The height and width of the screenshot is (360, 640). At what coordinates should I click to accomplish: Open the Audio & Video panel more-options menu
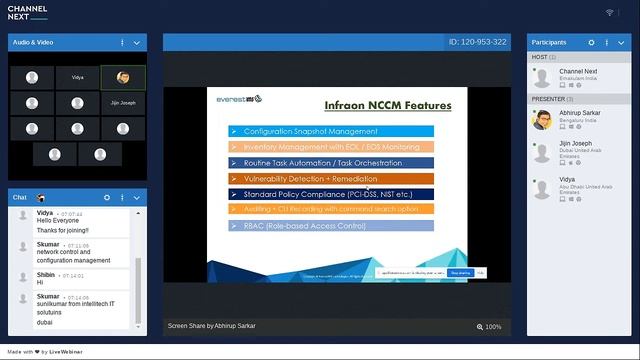(x=122, y=42)
